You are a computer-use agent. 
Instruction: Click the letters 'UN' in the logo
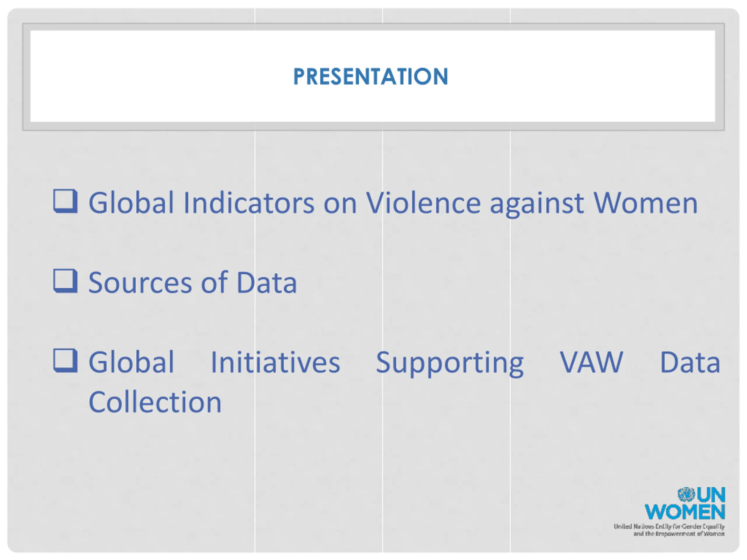[711, 495]
